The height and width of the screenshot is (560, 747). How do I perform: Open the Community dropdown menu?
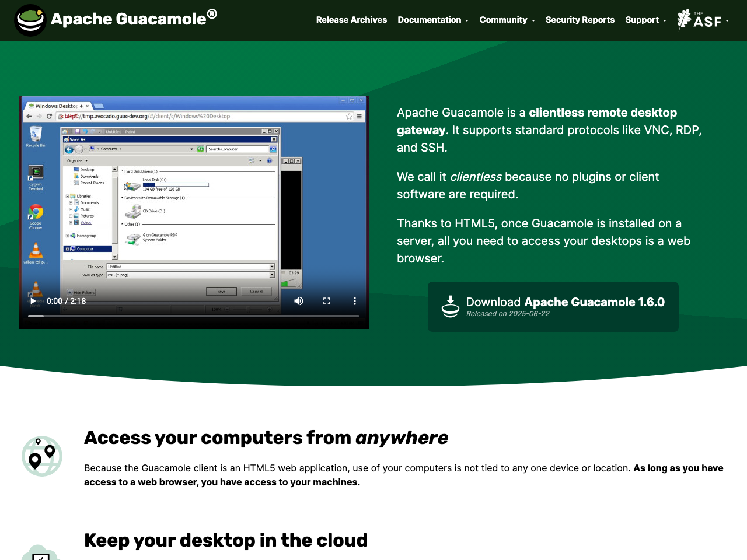click(x=507, y=20)
